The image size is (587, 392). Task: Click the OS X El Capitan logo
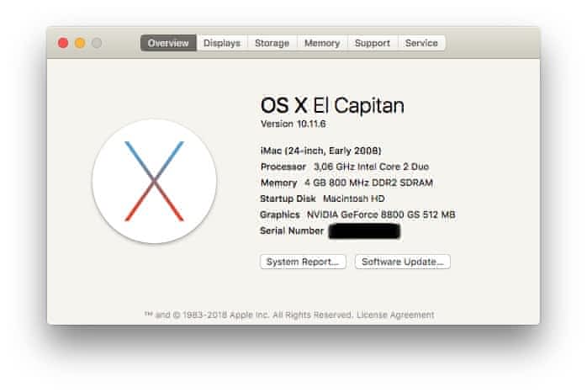pos(154,181)
